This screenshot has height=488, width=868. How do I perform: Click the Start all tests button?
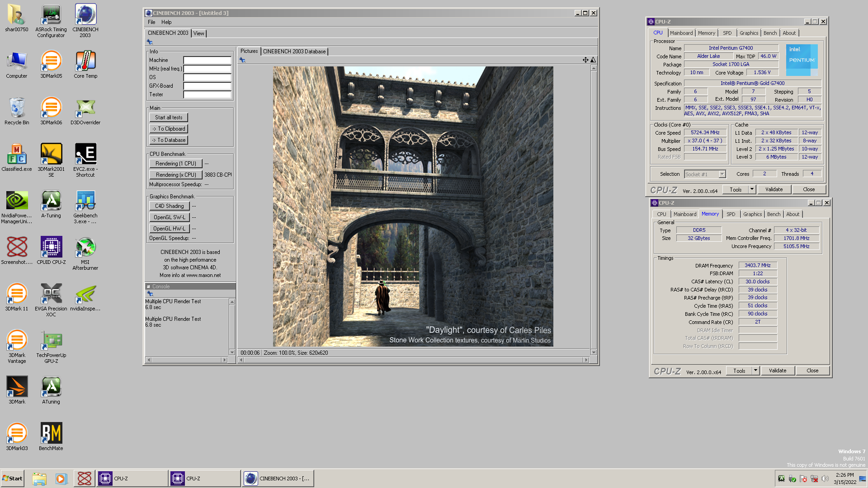coord(169,117)
